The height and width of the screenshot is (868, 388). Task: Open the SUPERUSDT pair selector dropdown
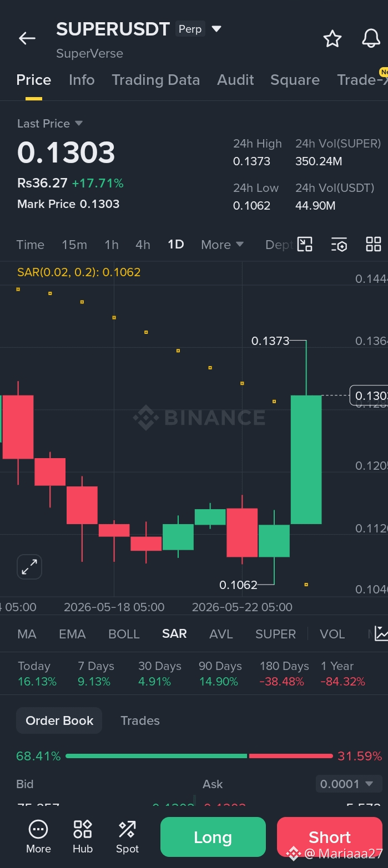[x=216, y=29]
